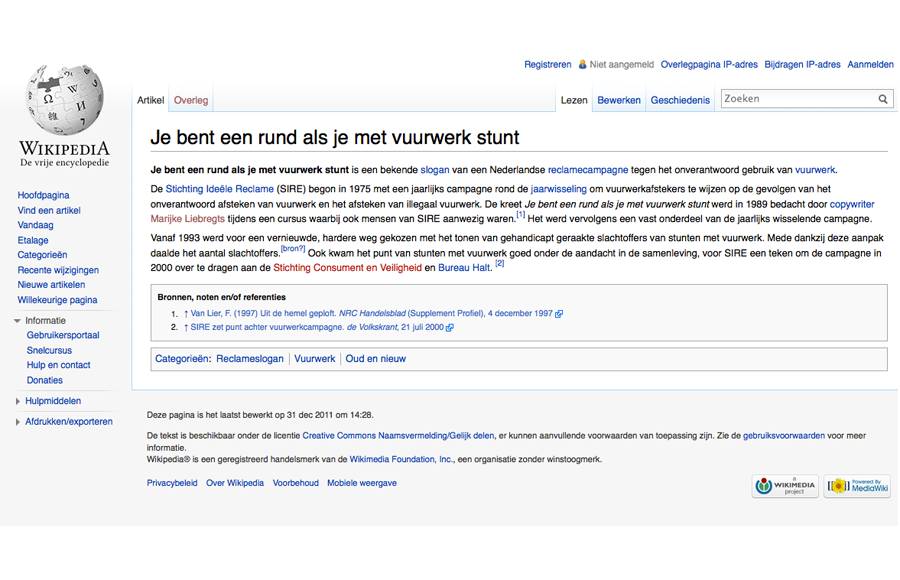
Task: Open Wikimedia Foundation, Inc. link
Action: 401,459
